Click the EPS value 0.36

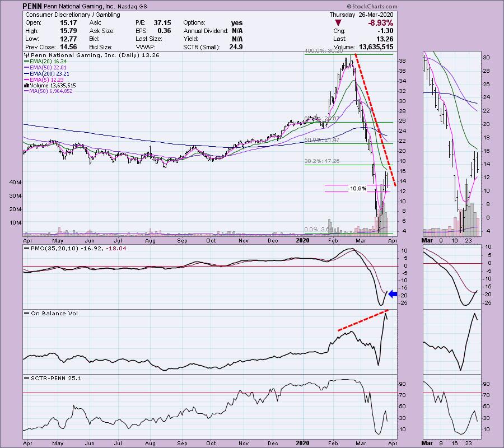point(164,31)
